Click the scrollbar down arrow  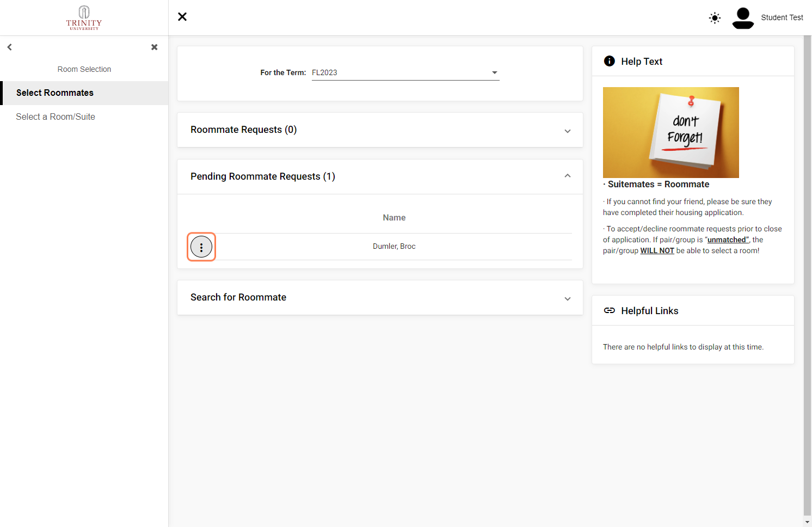click(x=808, y=522)
